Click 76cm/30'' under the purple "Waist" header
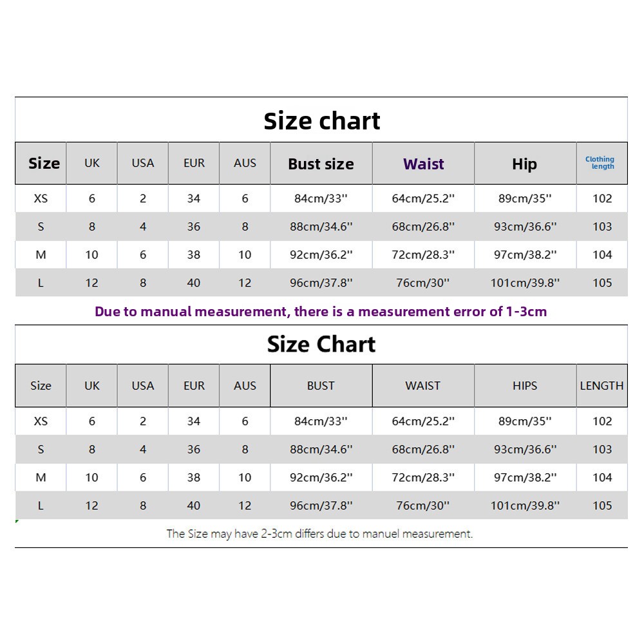Viewport: 644px width, 644px height. [423, 283]
